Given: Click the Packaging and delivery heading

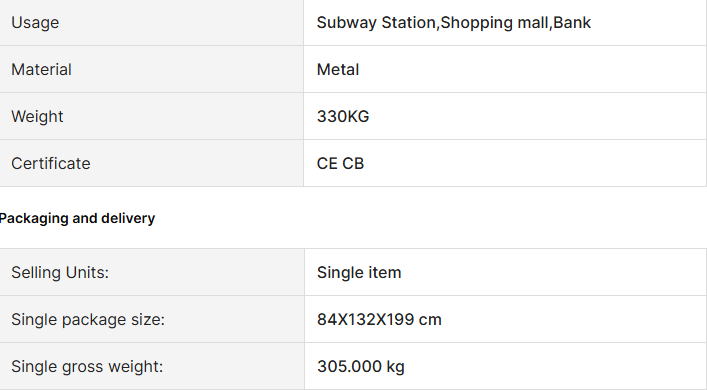Looking at the screenshot, I should (77, 218).
